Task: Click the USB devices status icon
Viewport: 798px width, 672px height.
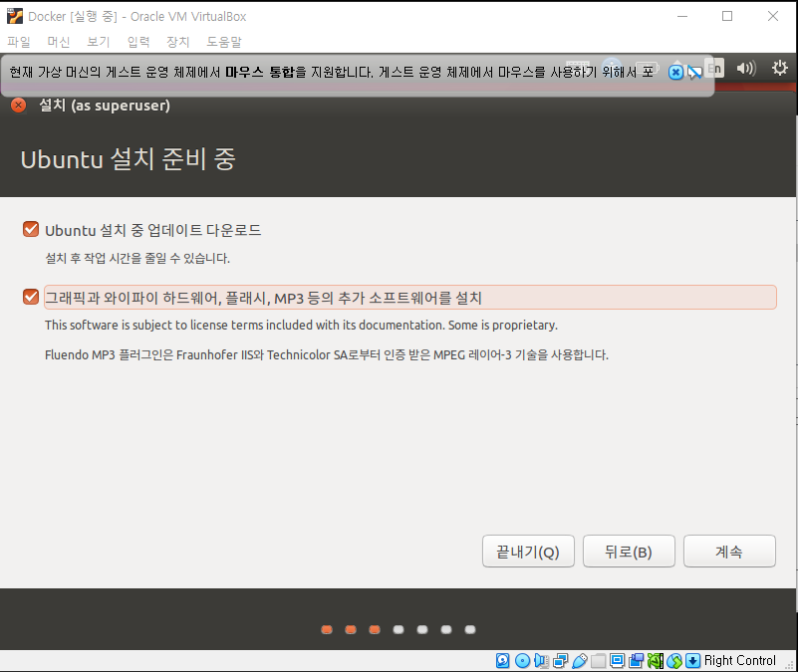Action: [580, 660]
